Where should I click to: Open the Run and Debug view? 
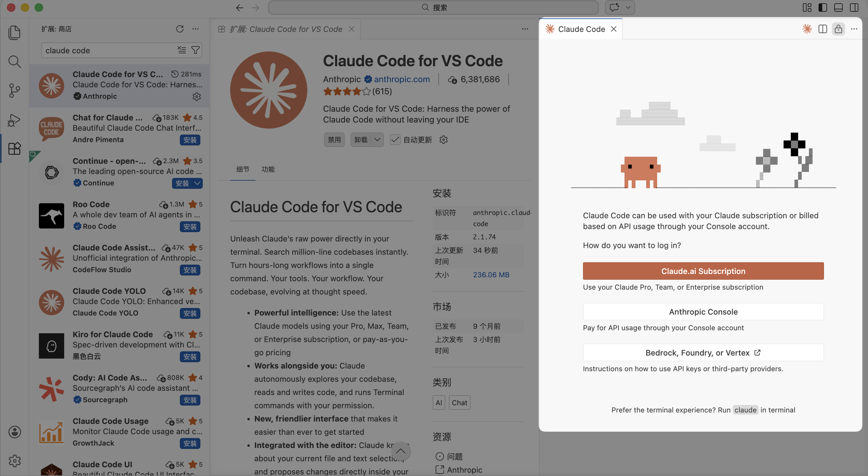coord(14,120)
